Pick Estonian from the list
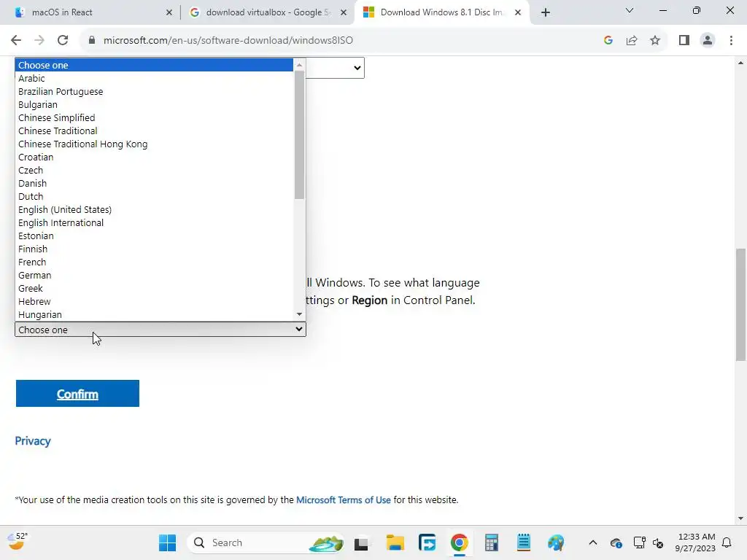Screen dimensions: 747x560 click(x=154, y=236)
